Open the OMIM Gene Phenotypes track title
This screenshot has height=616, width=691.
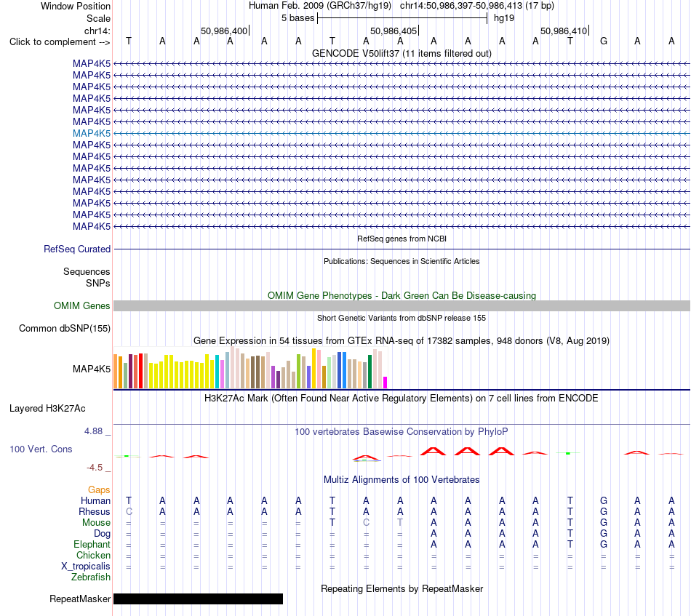pyautogui.click(x=402, y=296)
